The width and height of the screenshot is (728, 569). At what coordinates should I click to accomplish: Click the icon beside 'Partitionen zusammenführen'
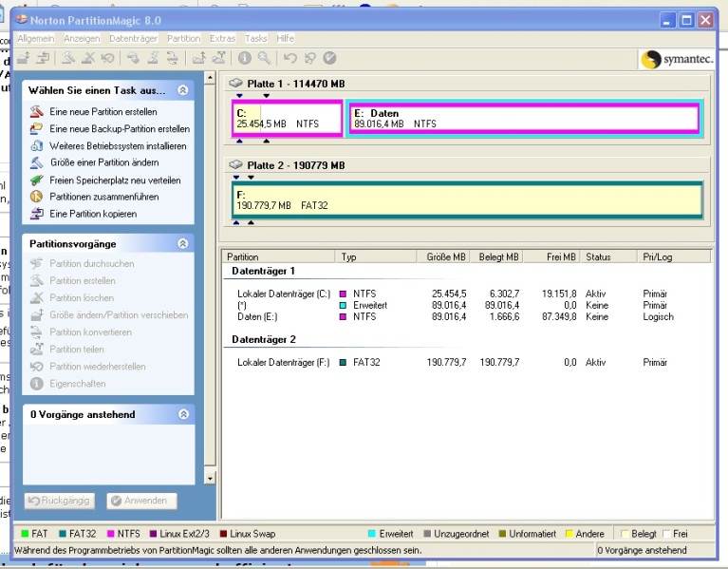click(37, 197)
